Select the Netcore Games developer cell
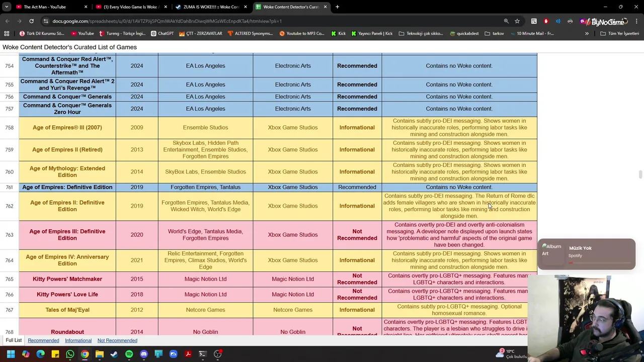This screenshot has height=362, width=644. 205,310
